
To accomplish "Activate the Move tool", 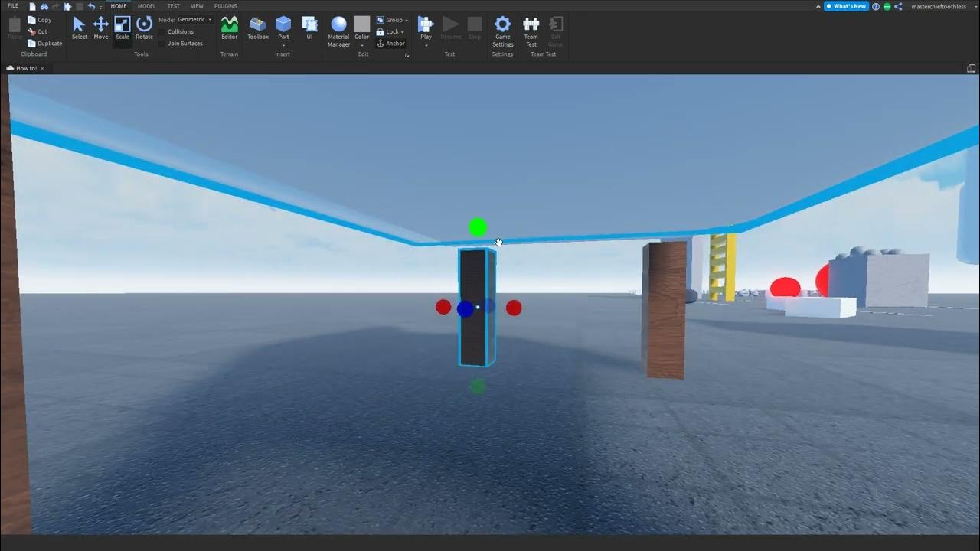I will point(101,28).
